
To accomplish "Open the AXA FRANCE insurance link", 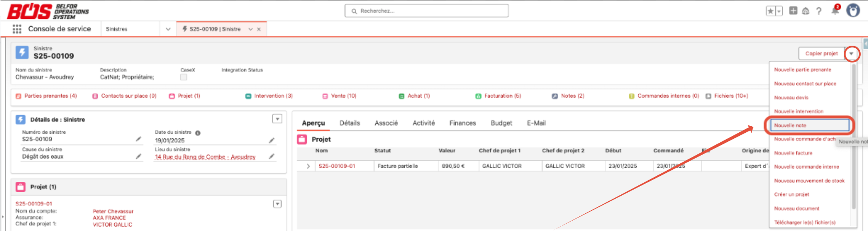I will [x=109, y=218].
